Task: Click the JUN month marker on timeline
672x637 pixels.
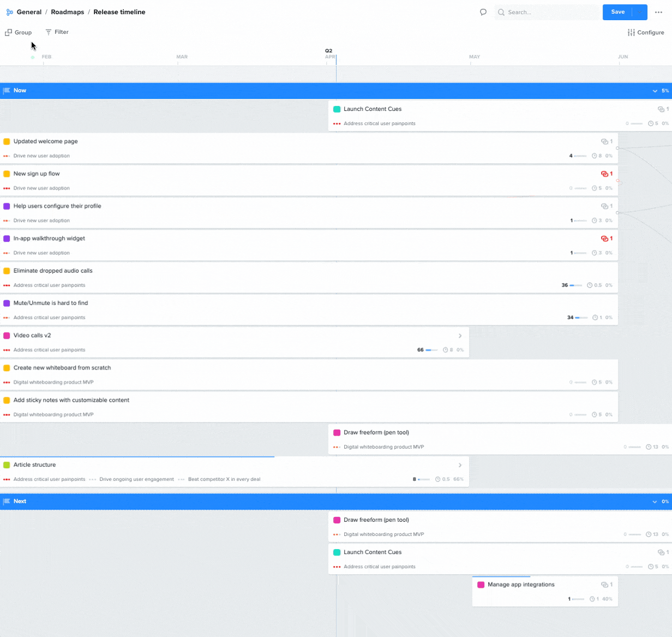Action: (623, 57)
